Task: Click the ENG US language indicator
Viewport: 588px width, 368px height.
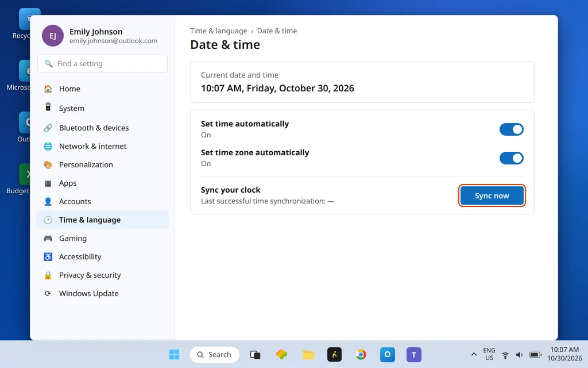Action: pos(489,354)
